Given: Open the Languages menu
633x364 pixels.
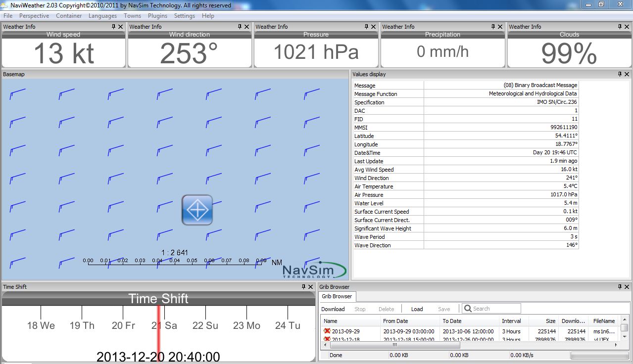Looking at the screenshot, I should click(102, 16).
